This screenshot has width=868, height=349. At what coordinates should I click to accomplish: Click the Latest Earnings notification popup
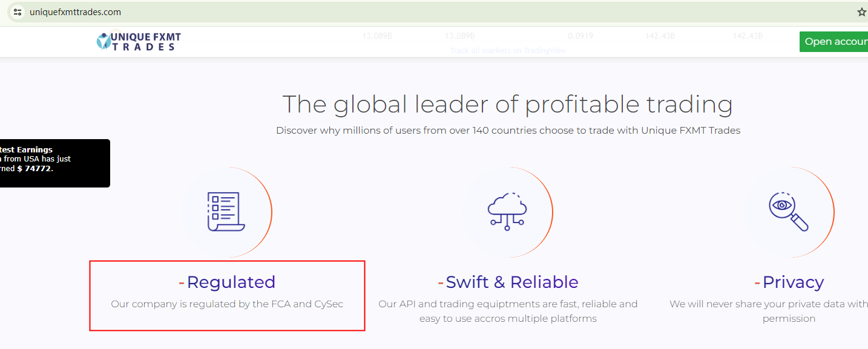(x=54, y=163)
